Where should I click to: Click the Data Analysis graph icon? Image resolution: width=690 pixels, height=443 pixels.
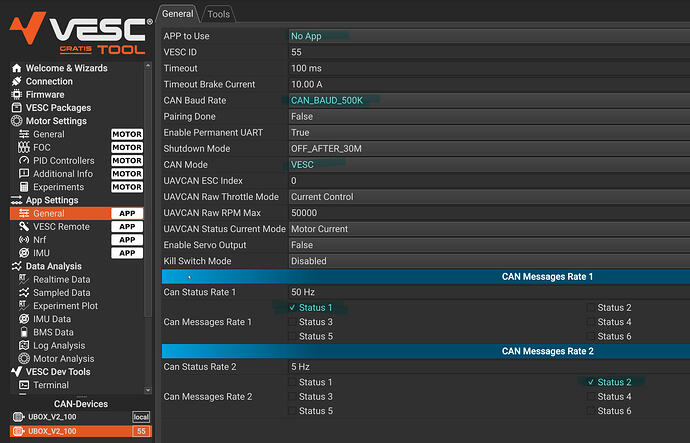pyautogui.click(x=17, y=266)
